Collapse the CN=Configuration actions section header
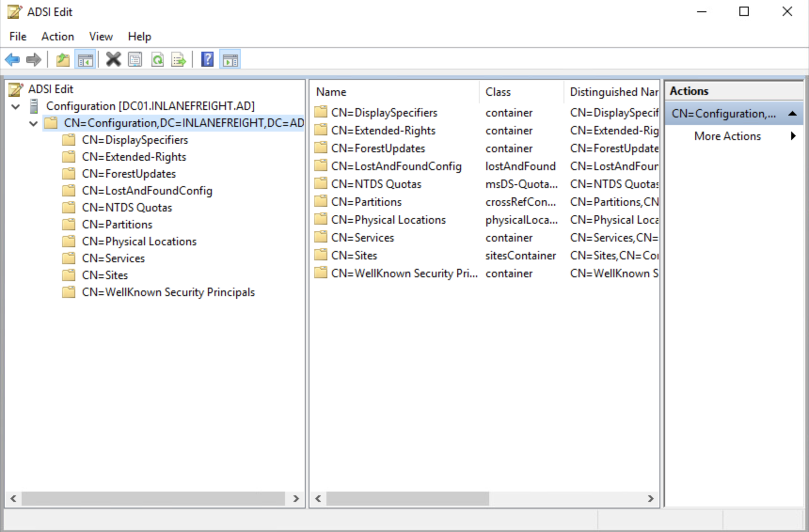Screen dimensions: 809x532 (x=793, y=114)
